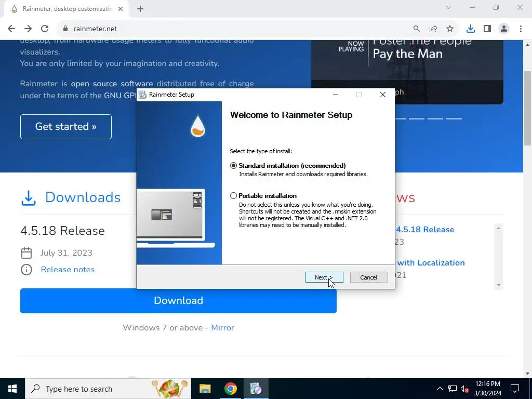Screen dimensions: 532x399
Task: Open the 4.5.18 Release news link
Action: click(x=425, y=229)
